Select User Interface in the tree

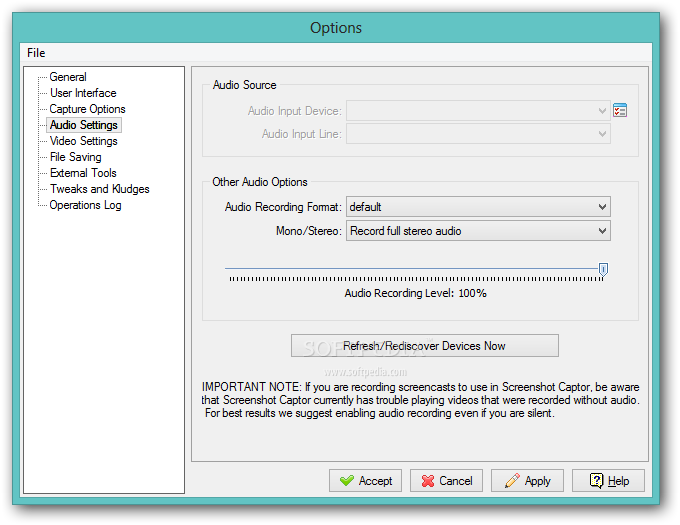83,93
